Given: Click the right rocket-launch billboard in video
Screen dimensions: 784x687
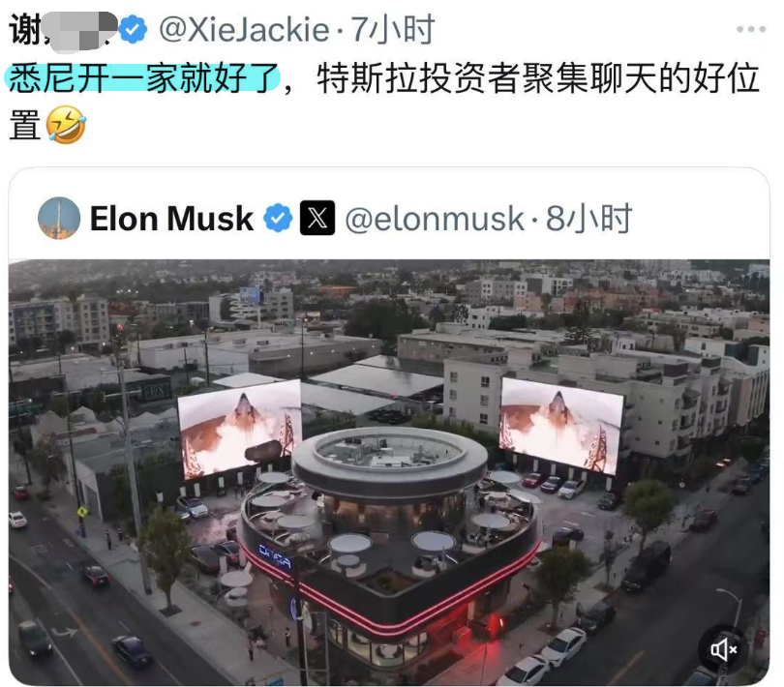Looking at the screenshot, I should pos(561,426).
